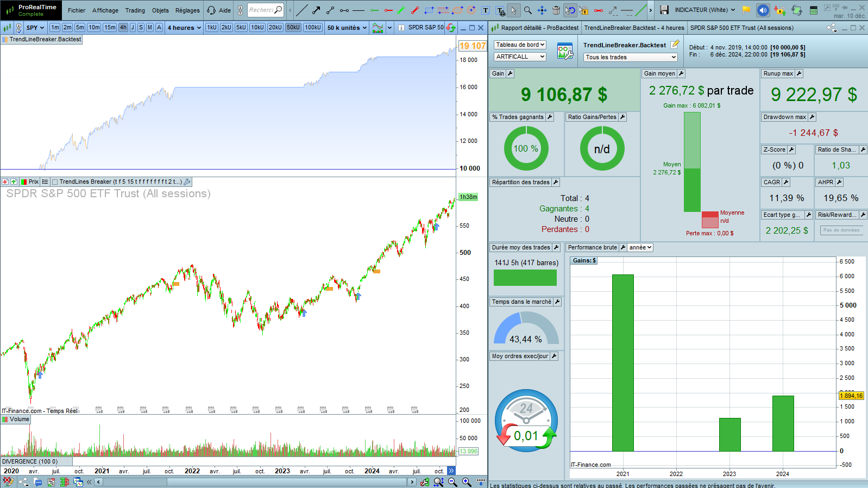Click the wrench next to Drawdown max
868x488 pixels.
[x=812, y=117]
